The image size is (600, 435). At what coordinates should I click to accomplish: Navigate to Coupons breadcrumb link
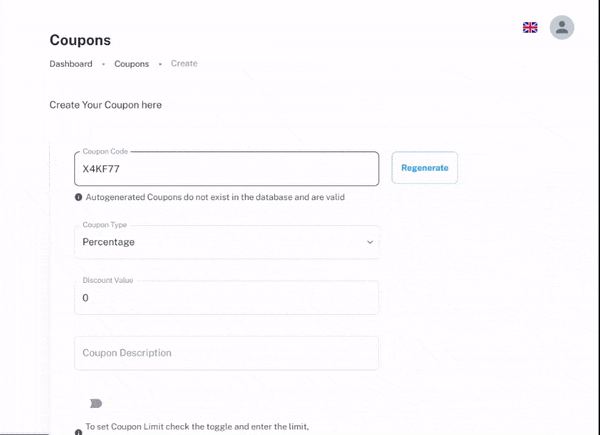tap(131, 64)
